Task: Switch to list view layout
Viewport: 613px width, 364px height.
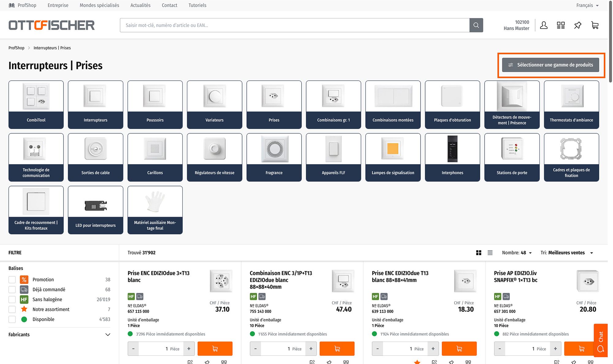Action: point(490,253)
